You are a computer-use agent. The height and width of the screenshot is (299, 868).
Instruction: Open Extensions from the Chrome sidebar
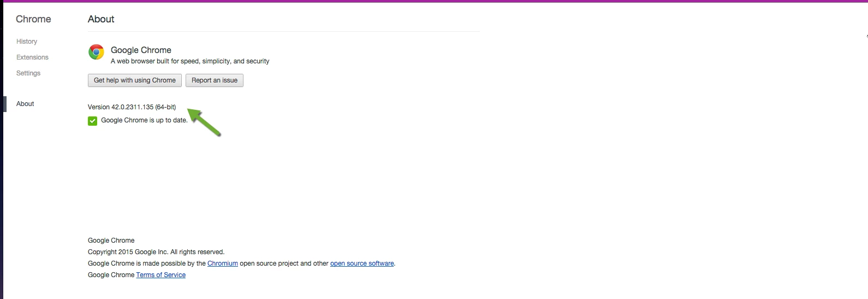32,57
